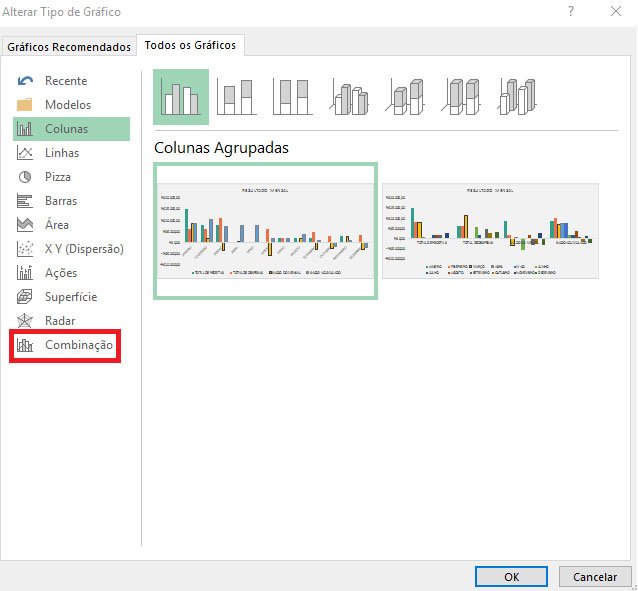Switch to the Barras chart category
This screenshot has height=591, width=638.
(x=60, y=201)
